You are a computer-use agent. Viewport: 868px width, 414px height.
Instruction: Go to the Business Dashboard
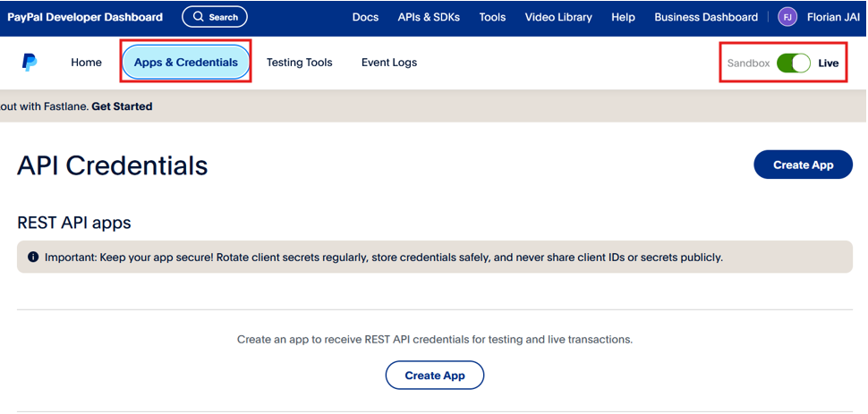(x=706, y=17)
